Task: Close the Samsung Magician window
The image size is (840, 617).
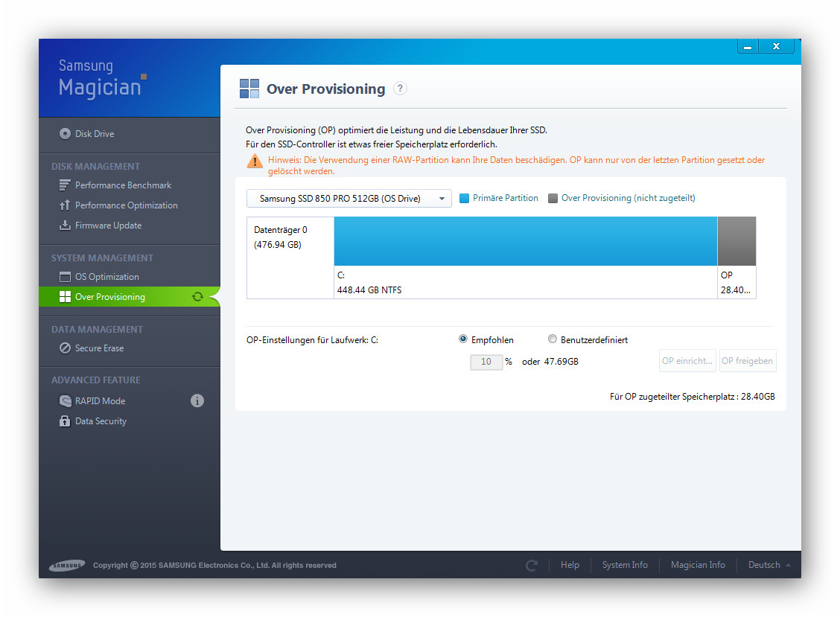Action: coord(776,47)
